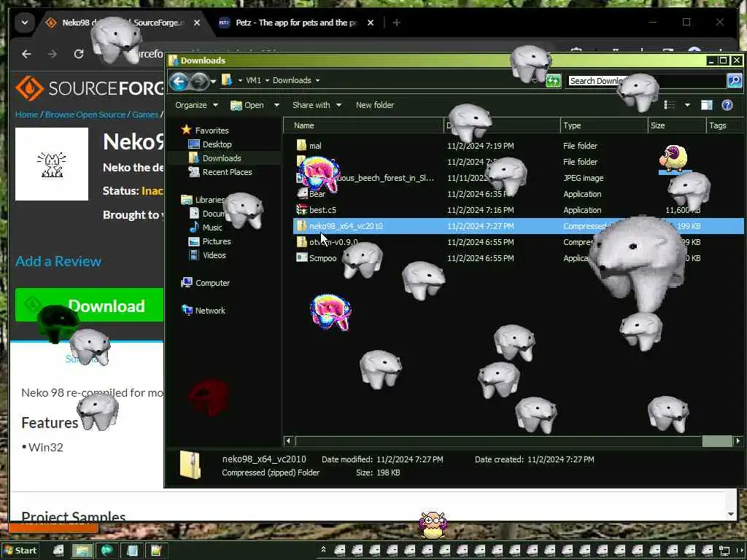This screenshot has height=560, width=747.
Task: Click the SourceForge logo
Action: 89,88
